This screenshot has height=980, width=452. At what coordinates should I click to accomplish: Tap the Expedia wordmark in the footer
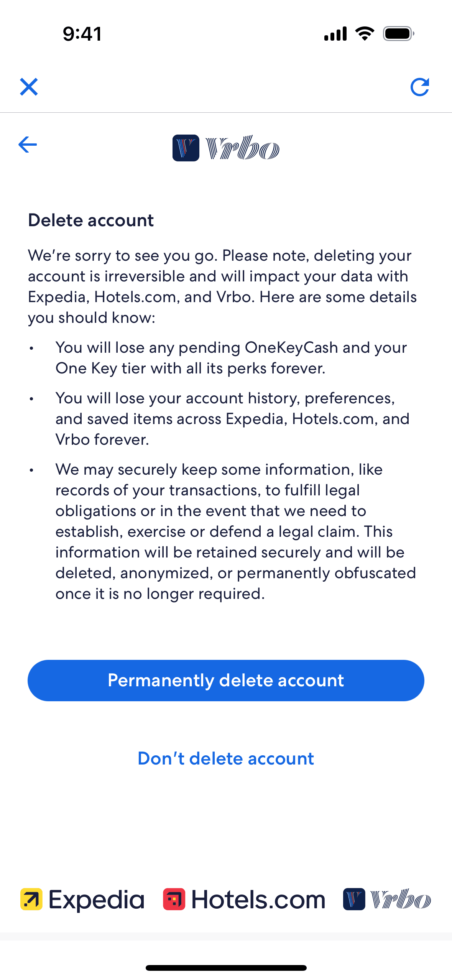97,899
